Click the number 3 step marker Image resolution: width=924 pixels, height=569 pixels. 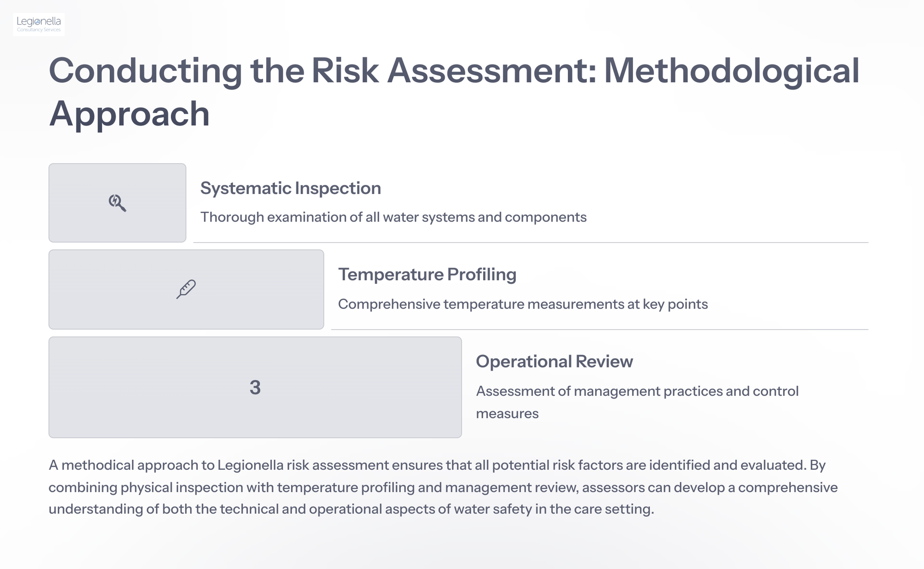[x=255, y=388]
